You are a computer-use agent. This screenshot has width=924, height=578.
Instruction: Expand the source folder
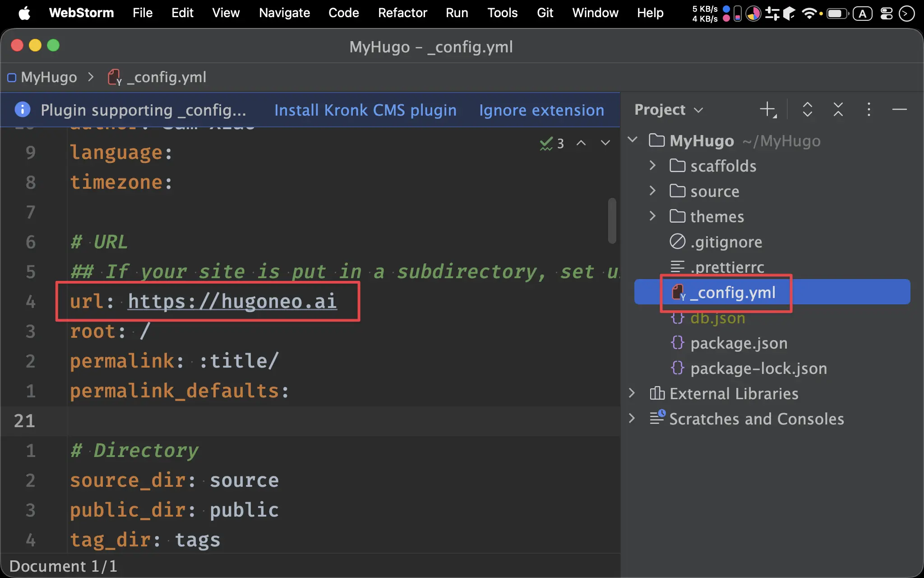652,191
